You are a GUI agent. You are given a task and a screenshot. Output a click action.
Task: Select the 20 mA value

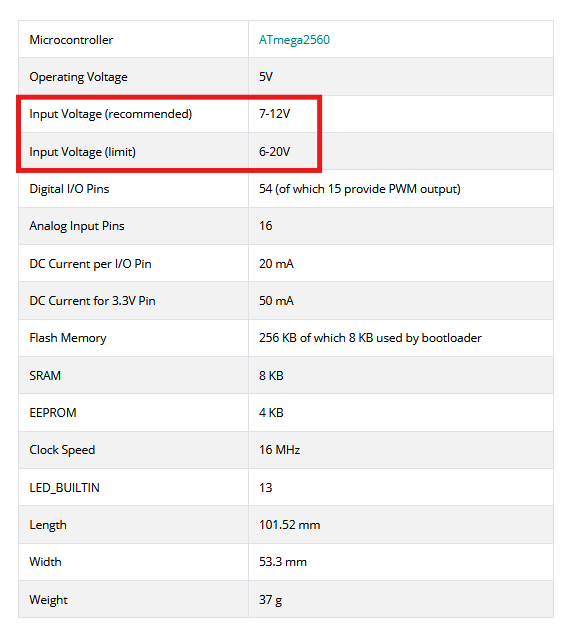[276, 264]
